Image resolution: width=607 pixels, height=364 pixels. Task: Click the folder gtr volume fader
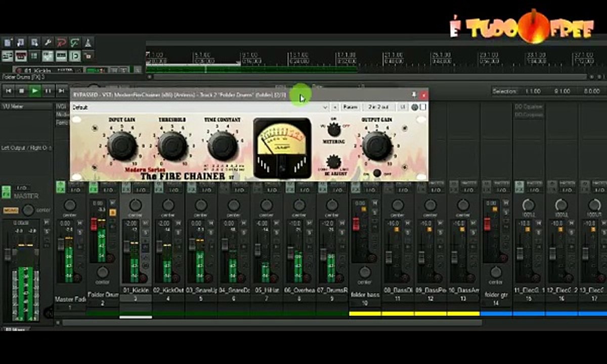tap(487, 224)
